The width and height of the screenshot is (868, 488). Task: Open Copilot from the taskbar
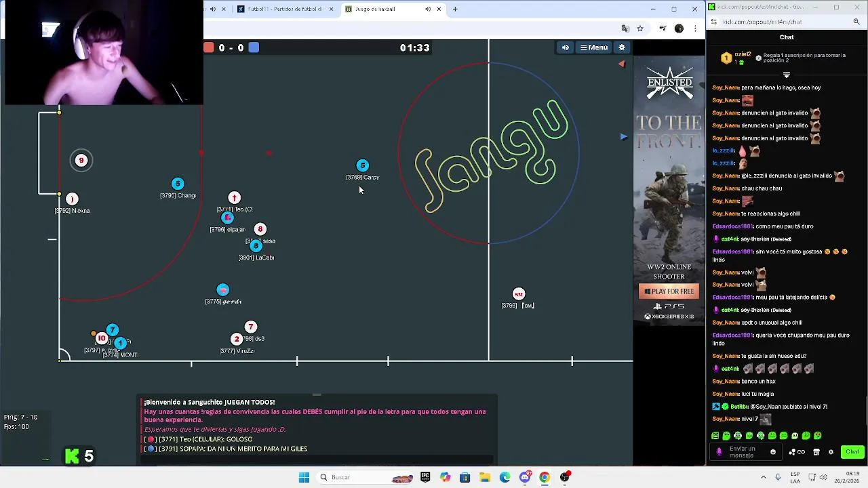pos(445,477)
